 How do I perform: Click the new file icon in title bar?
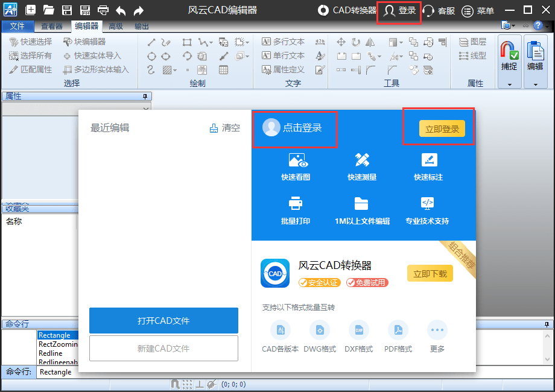[x=30, y=10]
